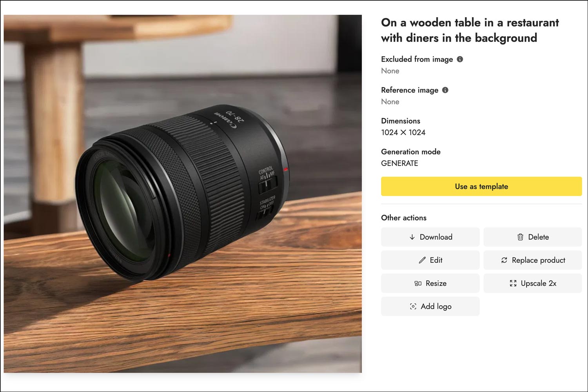Open the Excluded from image info tooltip icon
Screen dimensions: 588x392
[460, 59]
